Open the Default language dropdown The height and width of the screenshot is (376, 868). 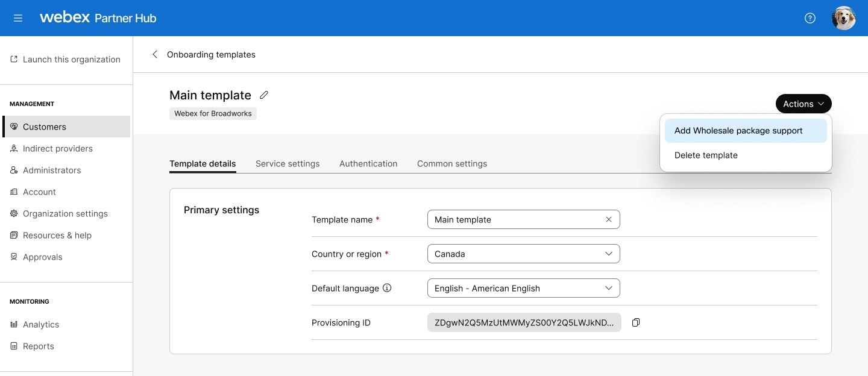click(523, 288)
